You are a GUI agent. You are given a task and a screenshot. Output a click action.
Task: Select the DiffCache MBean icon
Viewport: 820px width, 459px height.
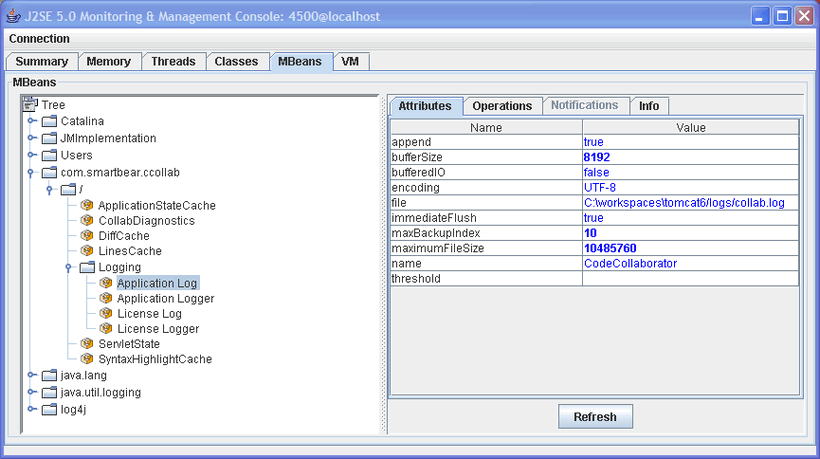pyautogui.click(x=87, y=236)
